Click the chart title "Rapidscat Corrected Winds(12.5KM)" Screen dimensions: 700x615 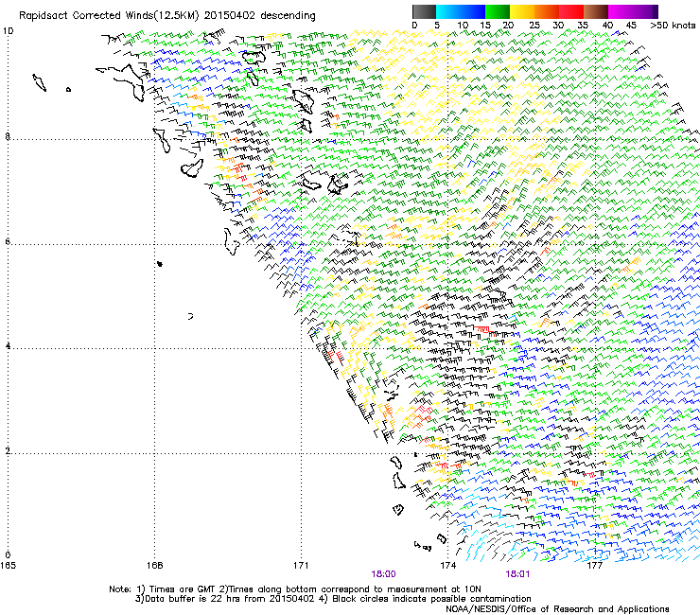[x=109, y=16]
